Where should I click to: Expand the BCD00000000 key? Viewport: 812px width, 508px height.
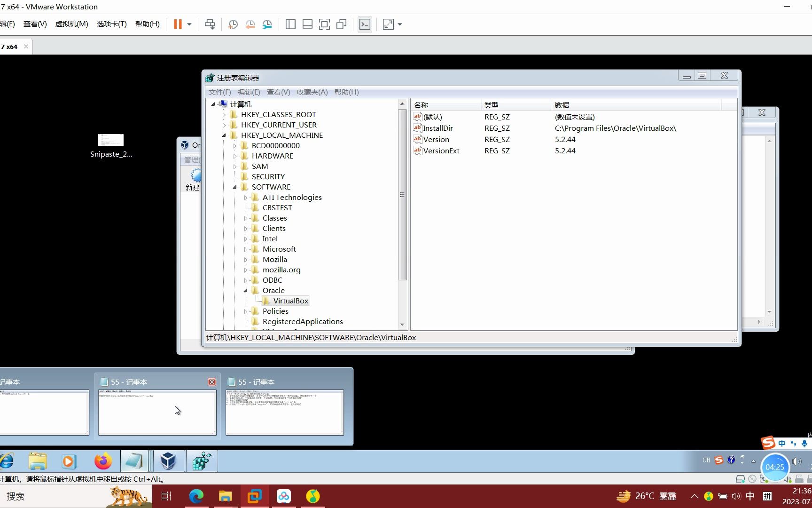tap(234, 146)
